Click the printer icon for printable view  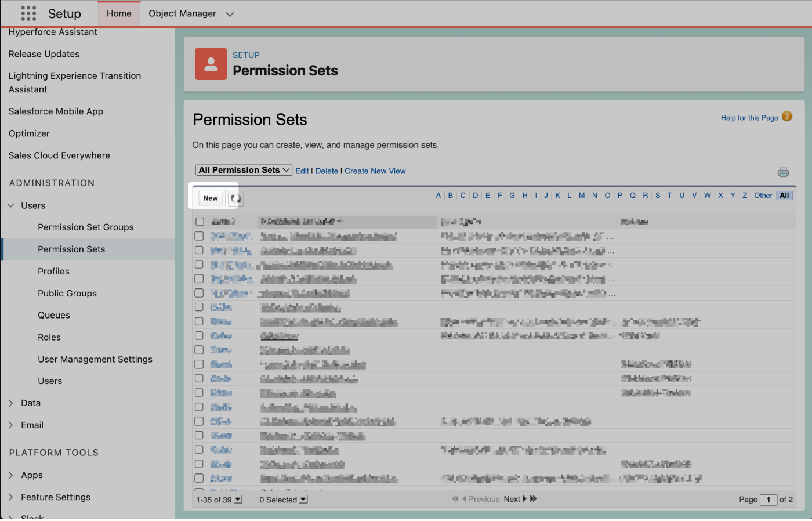[x=784, y=172]
